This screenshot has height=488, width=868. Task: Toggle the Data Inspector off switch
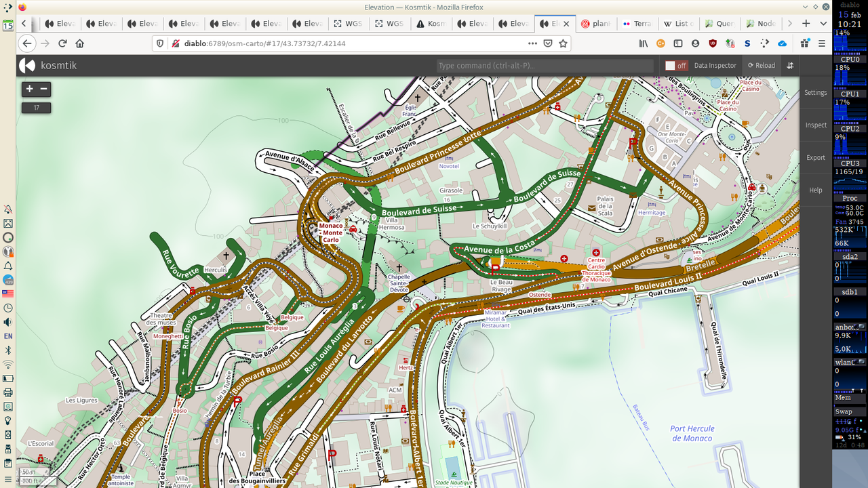pyautogui.click(x=676, y=66)
